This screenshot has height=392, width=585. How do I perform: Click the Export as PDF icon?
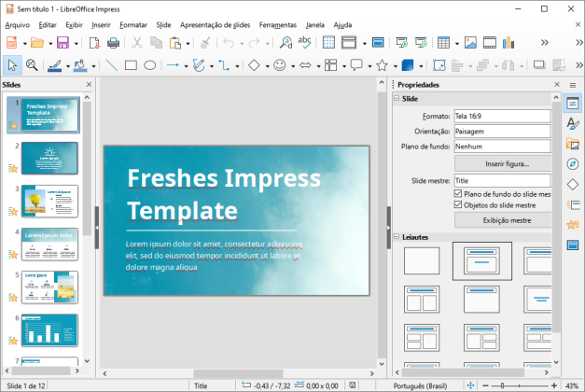[94, 43]
